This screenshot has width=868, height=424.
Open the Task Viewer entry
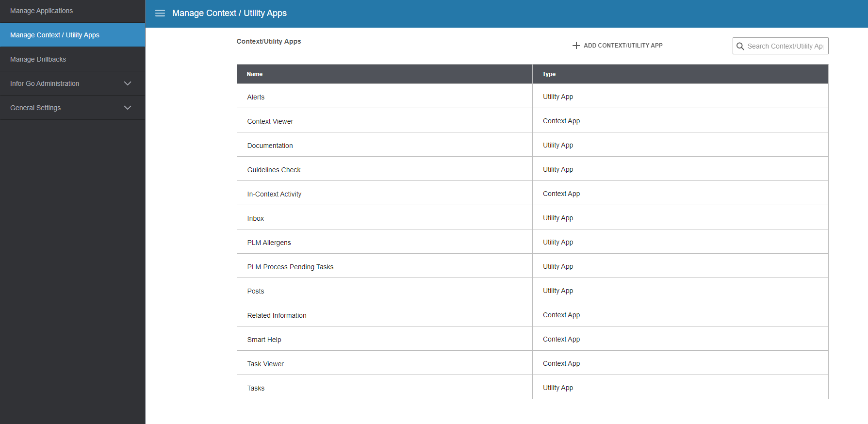click(x=265, y=364)
